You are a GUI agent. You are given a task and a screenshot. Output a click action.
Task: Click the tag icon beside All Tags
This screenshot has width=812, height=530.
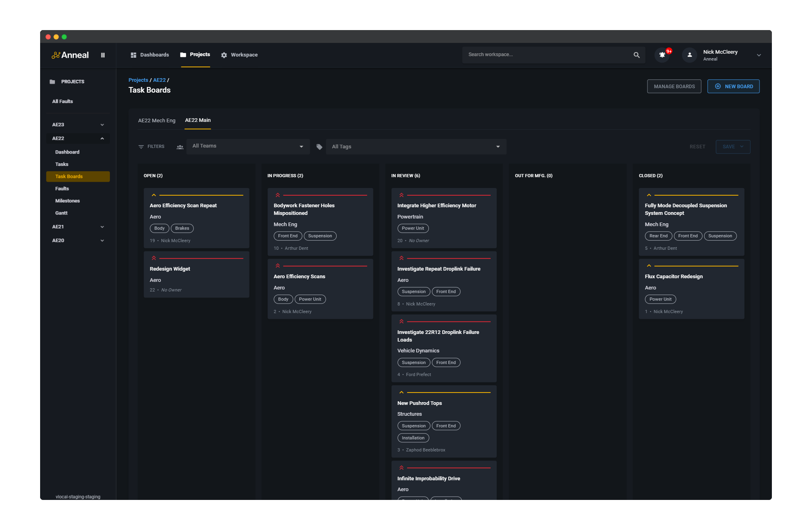point(319,146)
